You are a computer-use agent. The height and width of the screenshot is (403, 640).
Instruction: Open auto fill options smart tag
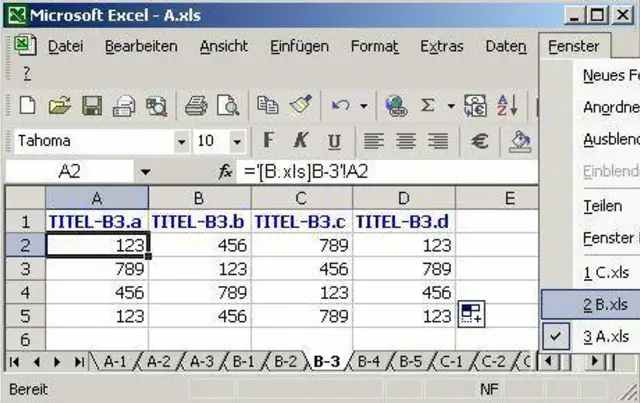pos(471,314)
